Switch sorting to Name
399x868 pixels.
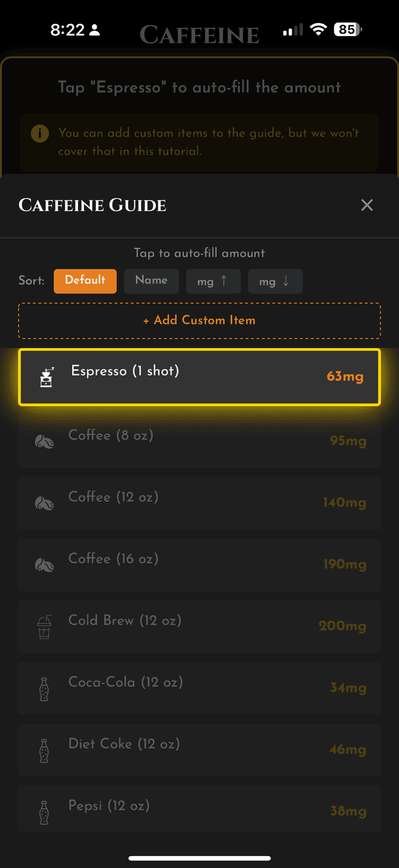151,281
